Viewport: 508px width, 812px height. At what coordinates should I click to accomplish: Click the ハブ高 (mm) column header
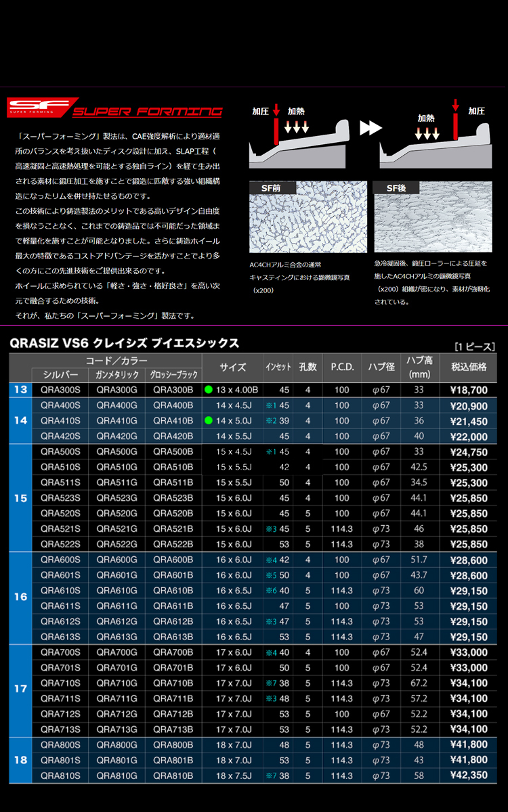419,367
